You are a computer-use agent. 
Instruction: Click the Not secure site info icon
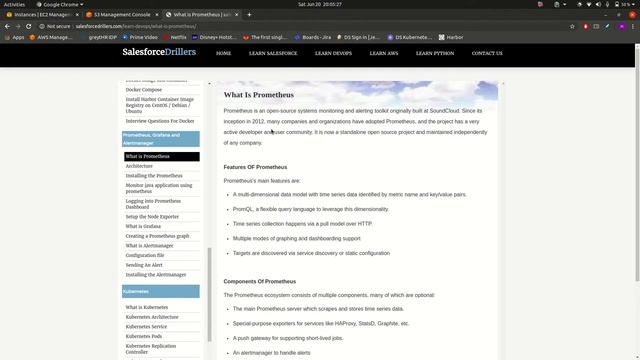click(x=42, y=26)
